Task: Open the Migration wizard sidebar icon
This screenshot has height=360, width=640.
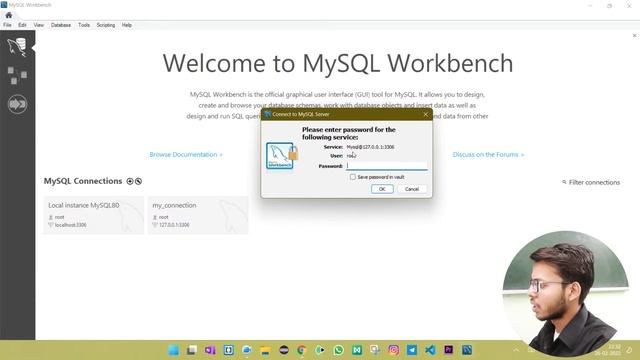Action: 17,104
